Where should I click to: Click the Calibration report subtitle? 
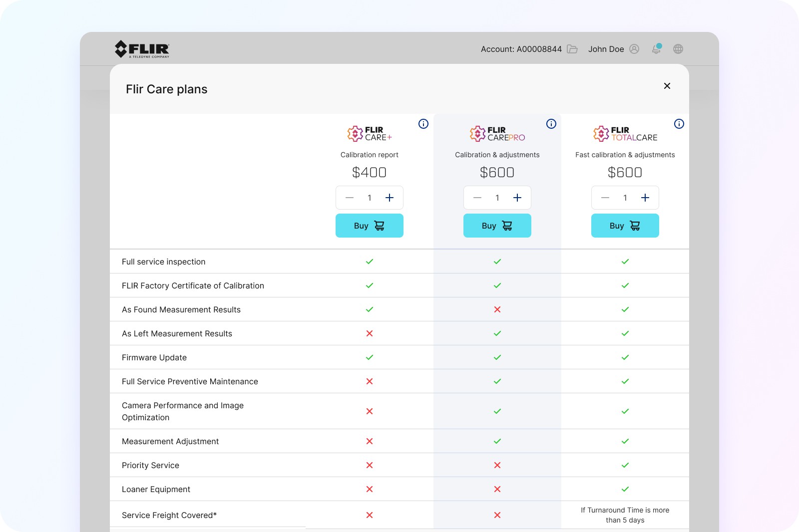[x=370, y=155]
